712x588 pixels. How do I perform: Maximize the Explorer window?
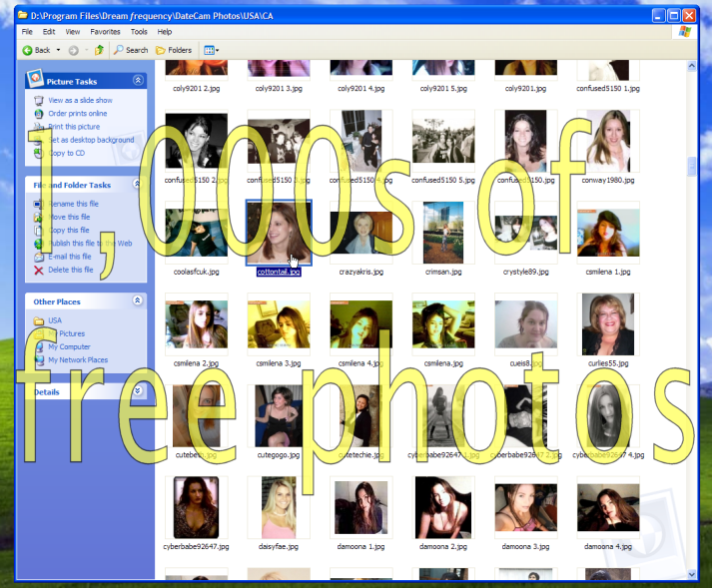tap(674, 16)
